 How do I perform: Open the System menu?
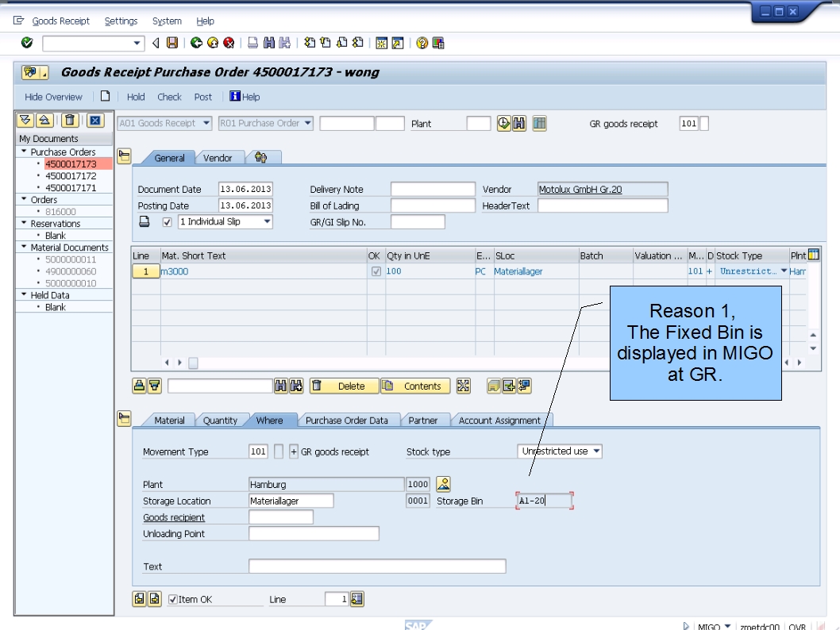167,21
